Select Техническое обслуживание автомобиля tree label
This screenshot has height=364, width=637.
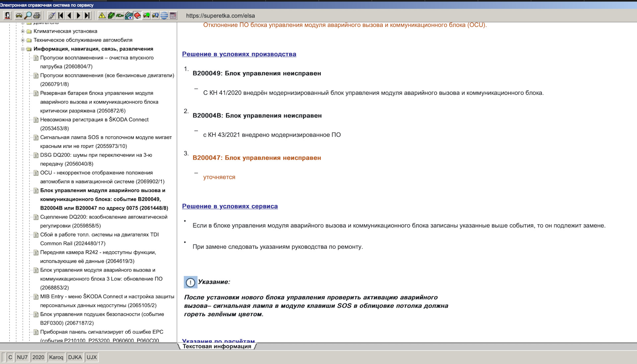click(83, 40)
